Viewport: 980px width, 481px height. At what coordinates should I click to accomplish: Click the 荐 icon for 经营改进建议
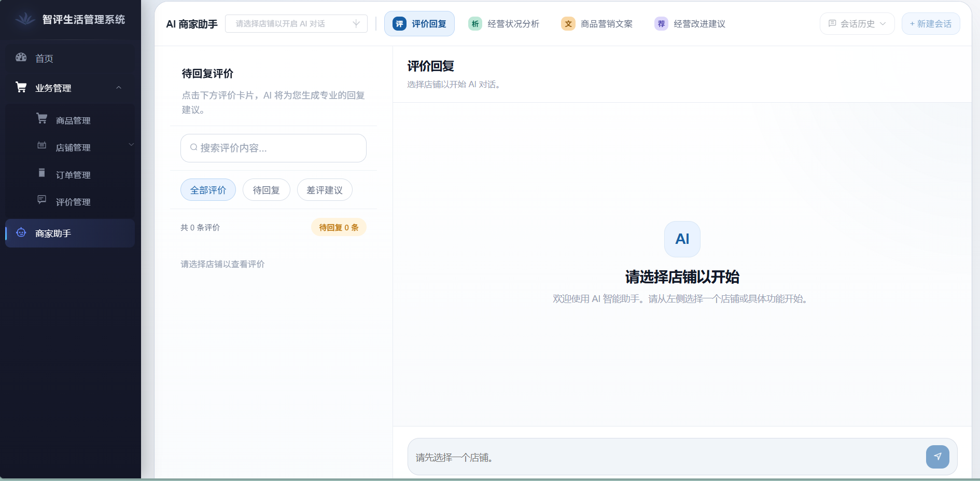[661, 23]
